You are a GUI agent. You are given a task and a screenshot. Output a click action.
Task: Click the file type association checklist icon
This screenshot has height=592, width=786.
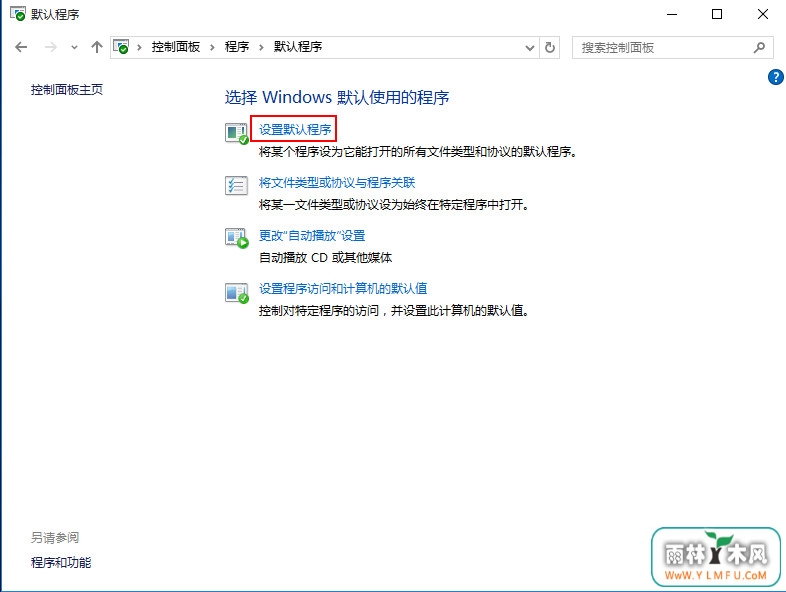[x=236, y=185]
